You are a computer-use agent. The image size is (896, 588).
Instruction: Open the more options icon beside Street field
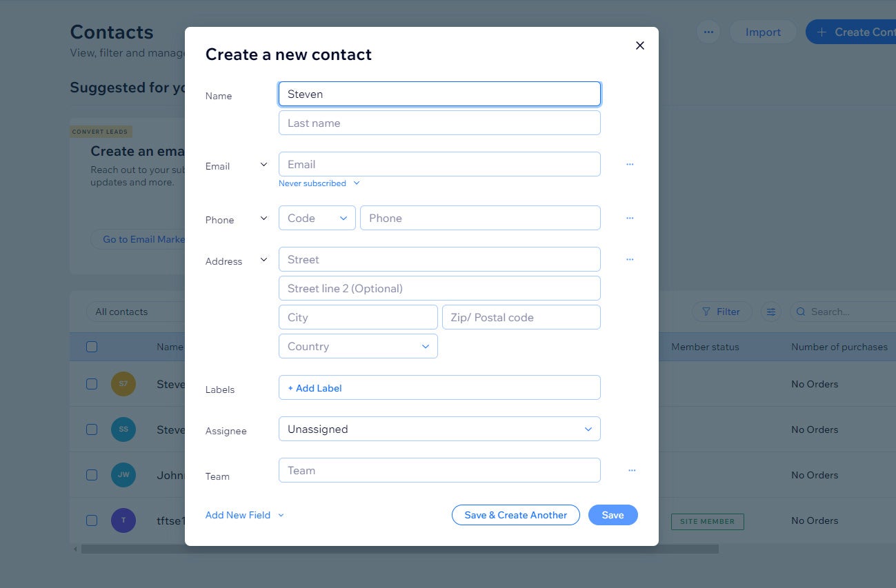pyautogui.click(x=630, y=259)
